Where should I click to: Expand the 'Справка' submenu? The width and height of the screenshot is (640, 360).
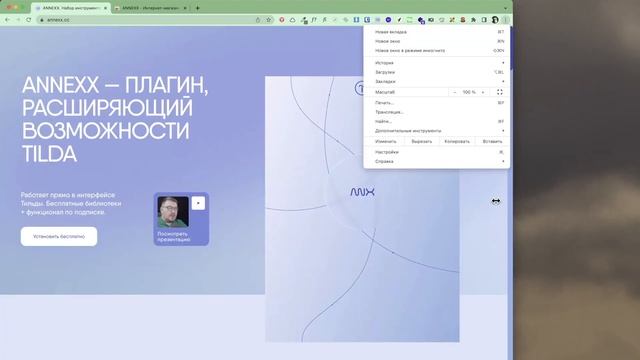click(x=437, y=161)
